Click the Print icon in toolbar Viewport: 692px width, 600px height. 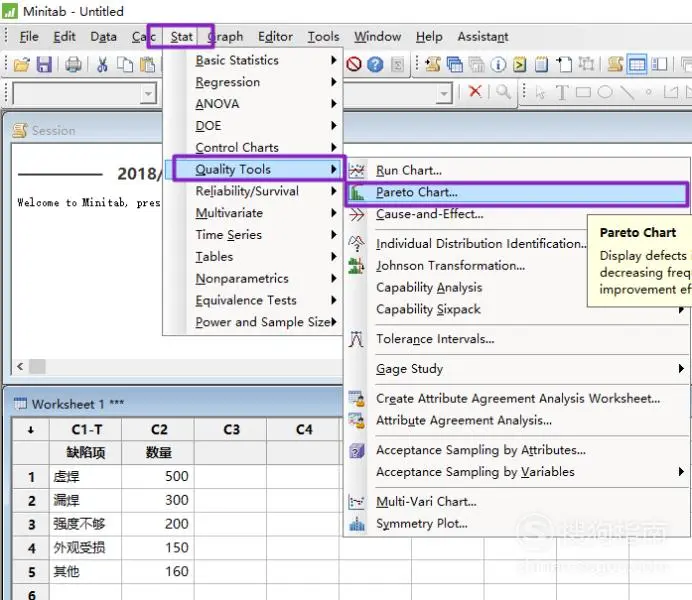(x=73, y=65)
